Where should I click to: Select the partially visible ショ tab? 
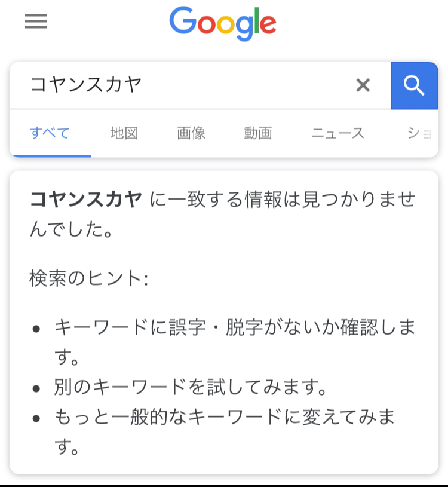(420, 134)
